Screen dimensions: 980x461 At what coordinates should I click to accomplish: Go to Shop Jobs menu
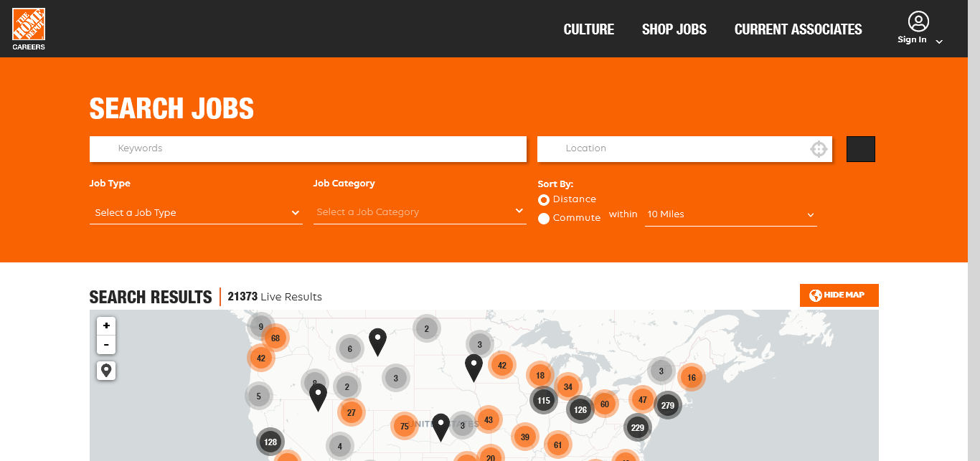tap(674, 29)
